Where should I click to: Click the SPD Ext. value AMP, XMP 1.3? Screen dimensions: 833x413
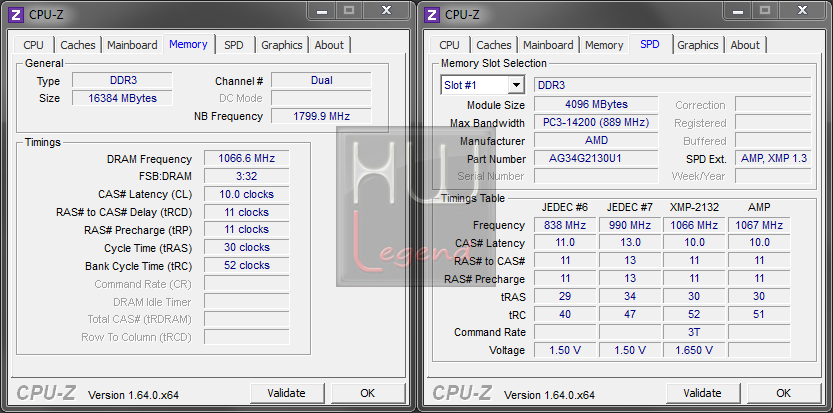(774, 158)
